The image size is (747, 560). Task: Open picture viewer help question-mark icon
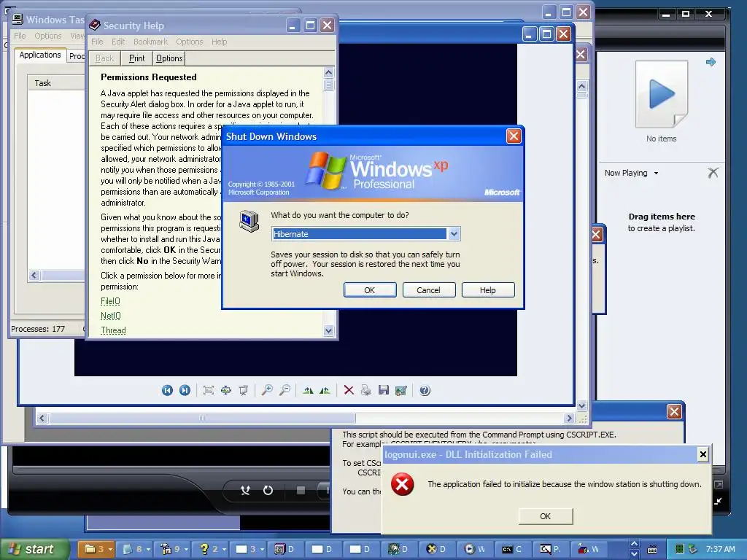[x=425, y=391]
